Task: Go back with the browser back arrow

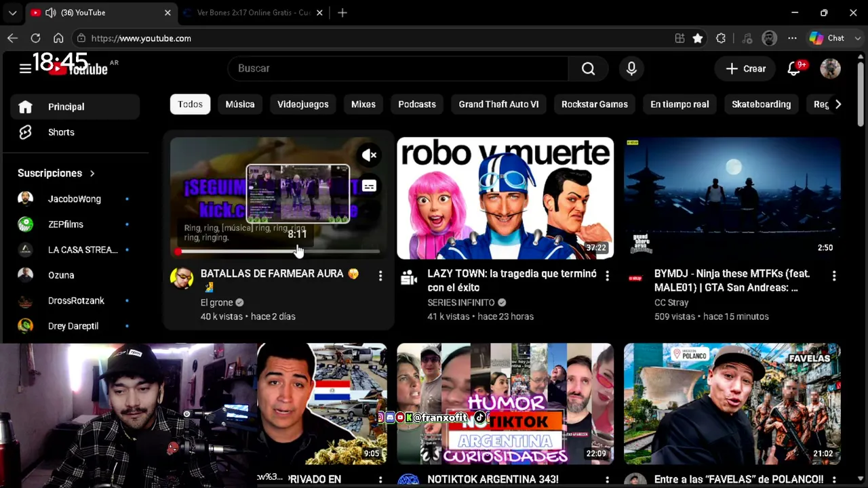Action: coord(12,39)
